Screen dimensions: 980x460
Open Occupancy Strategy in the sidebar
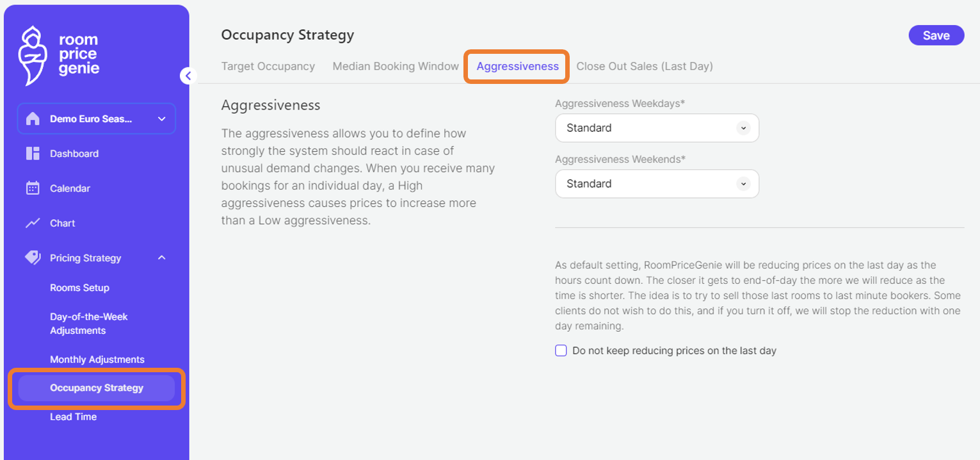click(x=96, y=388)
